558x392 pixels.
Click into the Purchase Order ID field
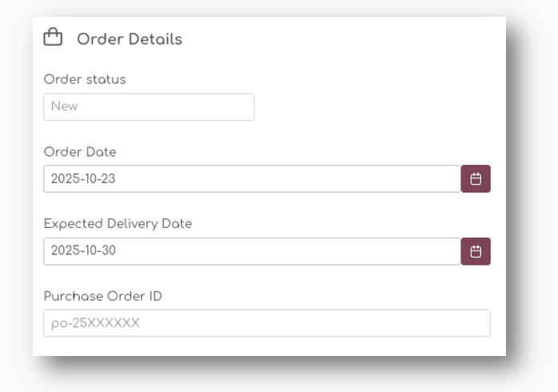267,323
